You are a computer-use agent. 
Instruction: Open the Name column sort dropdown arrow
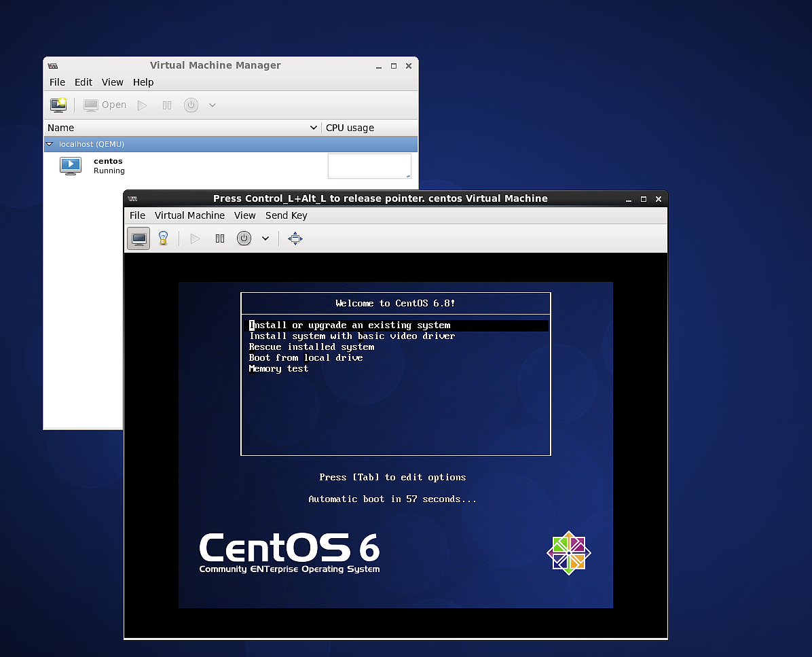click(x=313, y=128)
